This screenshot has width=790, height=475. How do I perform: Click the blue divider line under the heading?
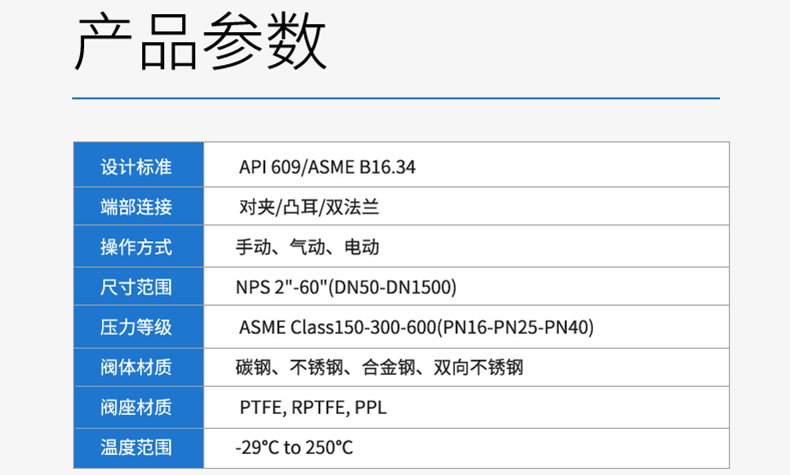pyautogui.click(x=396, y=98)
